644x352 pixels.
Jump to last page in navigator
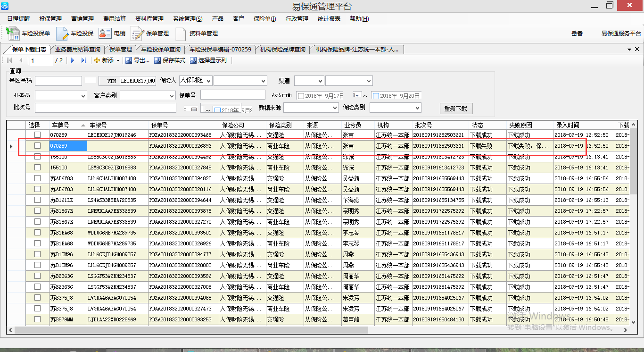[x=84, y=60]
